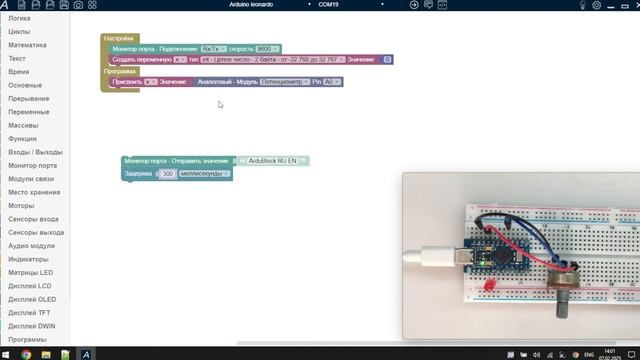Save project with floppy disk icon
Viewport: 640px width, 360px height.
coord(64,5)
